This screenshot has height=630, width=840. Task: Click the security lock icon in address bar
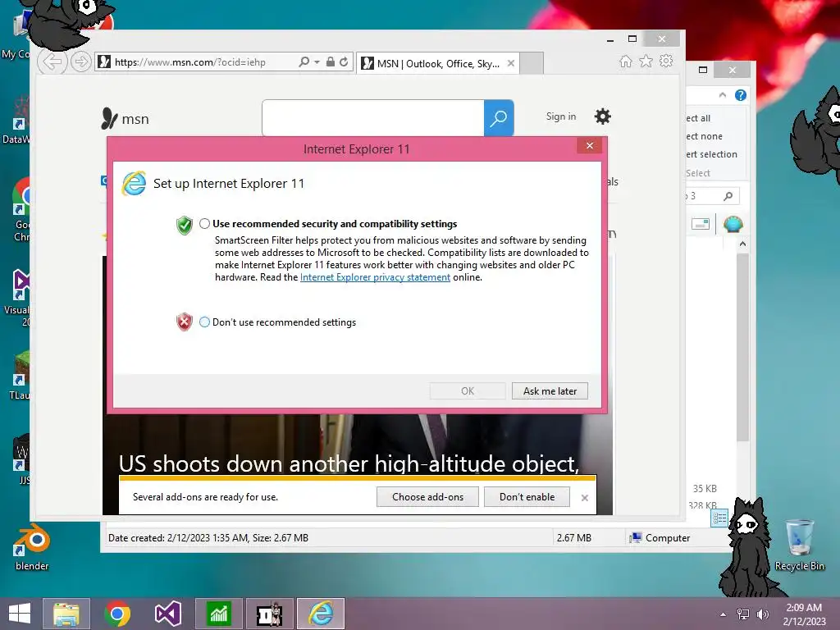click(331, 62)
